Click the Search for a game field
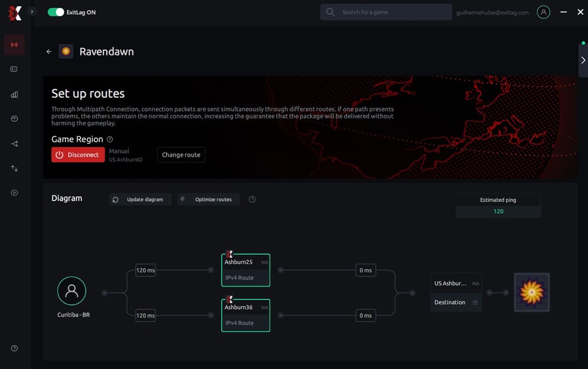The image size is (588, 369). click(386, 12)
